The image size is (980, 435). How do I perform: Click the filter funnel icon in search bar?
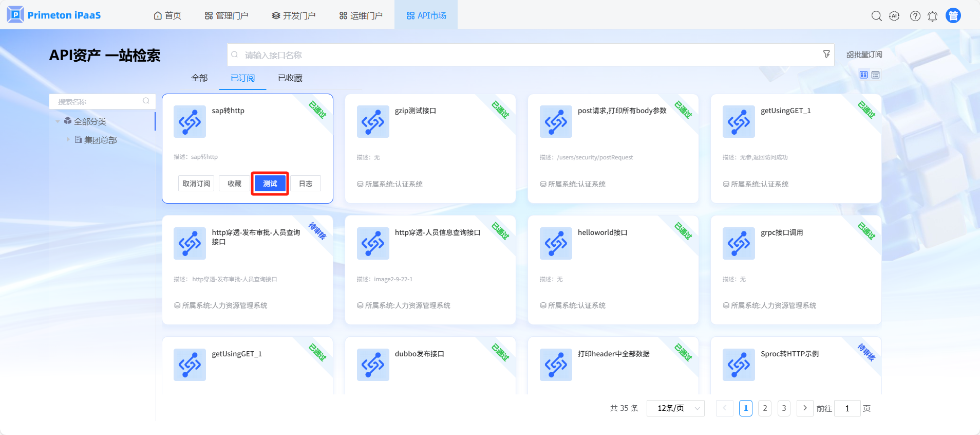(x=826, y=54)
